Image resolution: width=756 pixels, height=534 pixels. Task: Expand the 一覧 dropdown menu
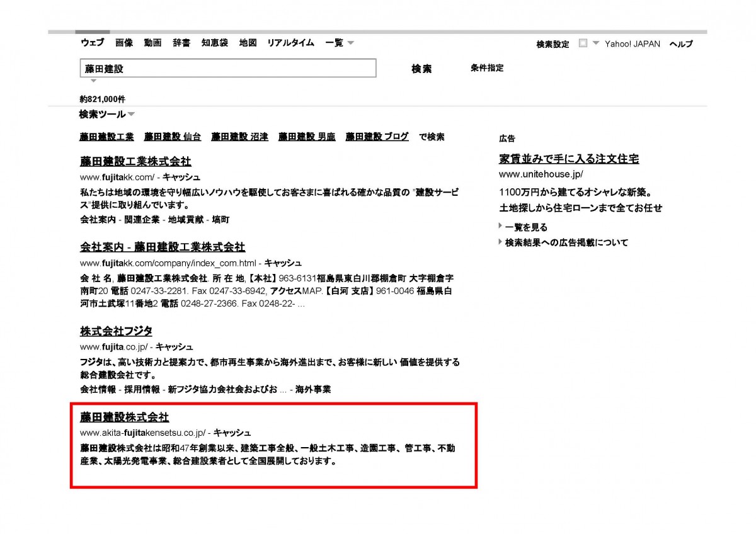click(x=340, y=43)
